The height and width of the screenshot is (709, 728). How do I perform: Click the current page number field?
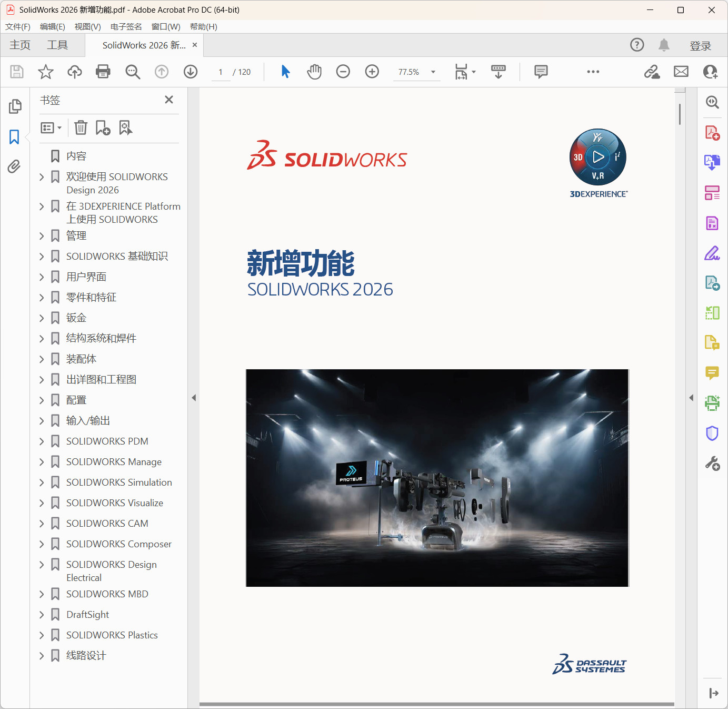(221, 72)
